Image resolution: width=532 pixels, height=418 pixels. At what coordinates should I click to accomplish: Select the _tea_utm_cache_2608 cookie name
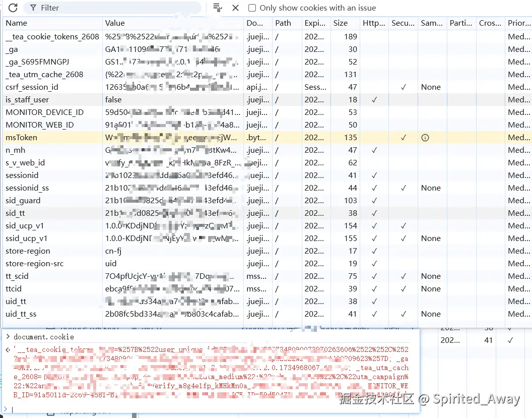tap(44, 75)
